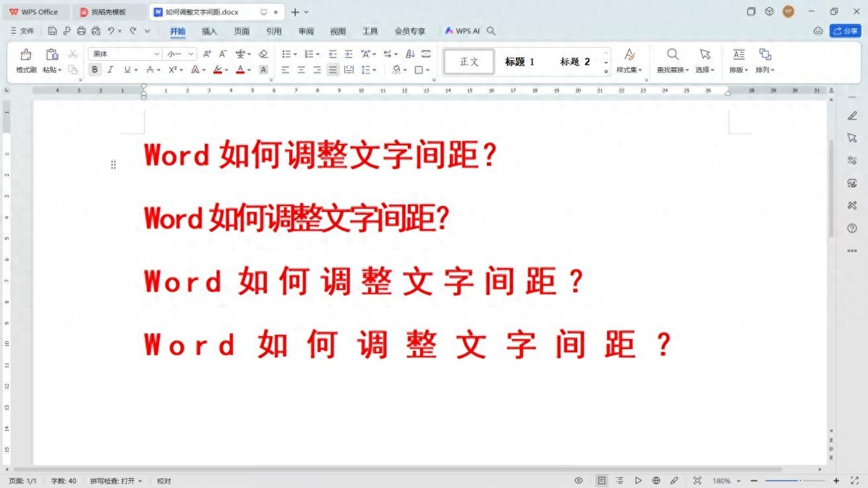Click the Redo arrow icon

click(x=132, y=31)
